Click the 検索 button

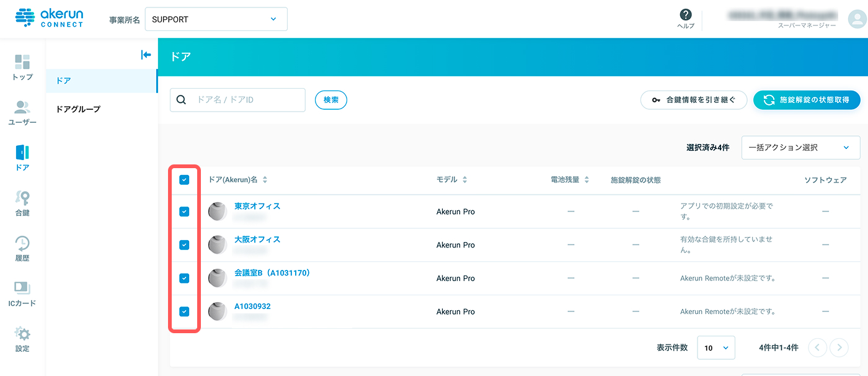pyautogui.click(x=331, y=100)
